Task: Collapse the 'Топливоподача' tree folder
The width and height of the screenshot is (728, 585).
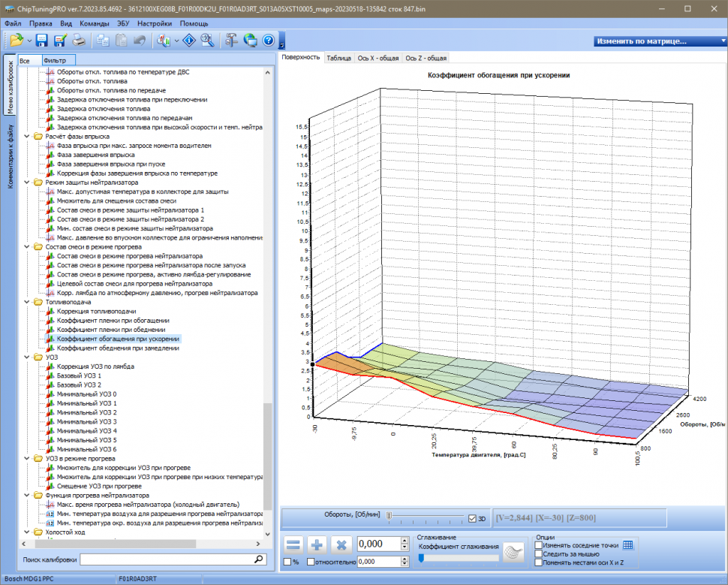Action: [28, 302]
